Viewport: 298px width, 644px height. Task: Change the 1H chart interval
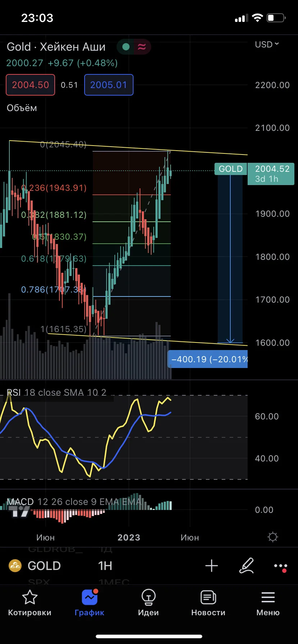click(105, 566)
